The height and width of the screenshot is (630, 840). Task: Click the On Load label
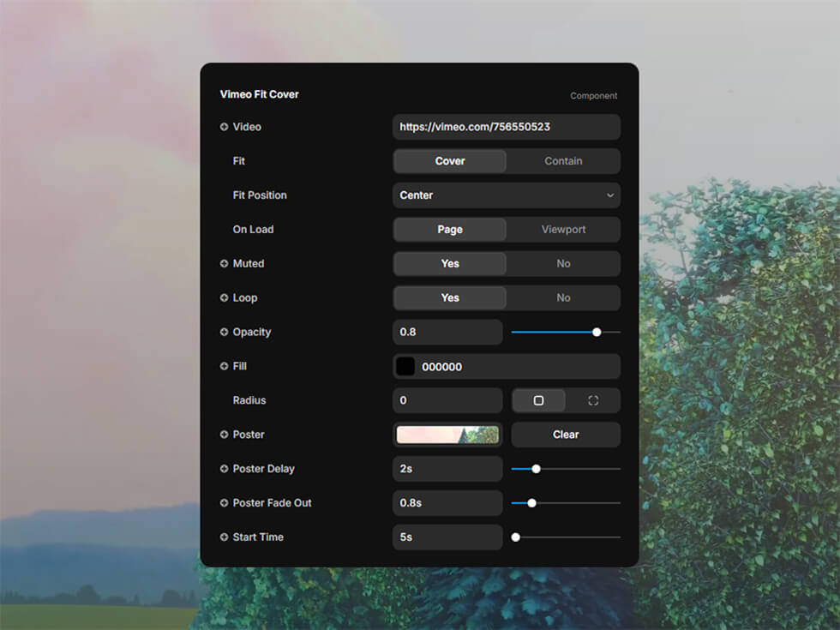point(253,230)
